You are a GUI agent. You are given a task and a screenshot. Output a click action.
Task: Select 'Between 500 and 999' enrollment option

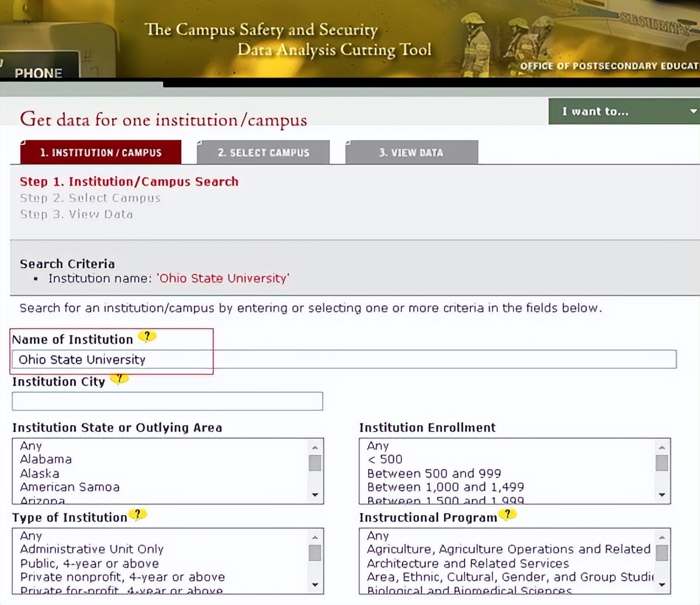tap(434, 474)
